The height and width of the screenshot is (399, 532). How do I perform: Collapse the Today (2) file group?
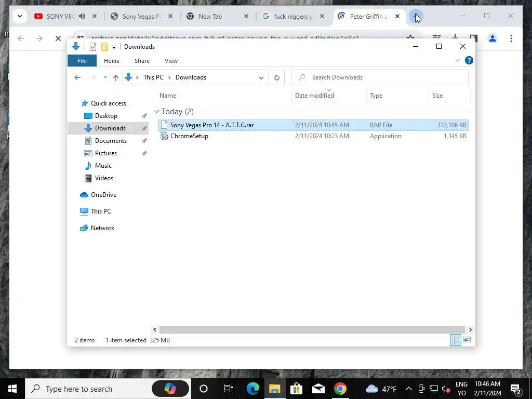click(x=156, y=112)
